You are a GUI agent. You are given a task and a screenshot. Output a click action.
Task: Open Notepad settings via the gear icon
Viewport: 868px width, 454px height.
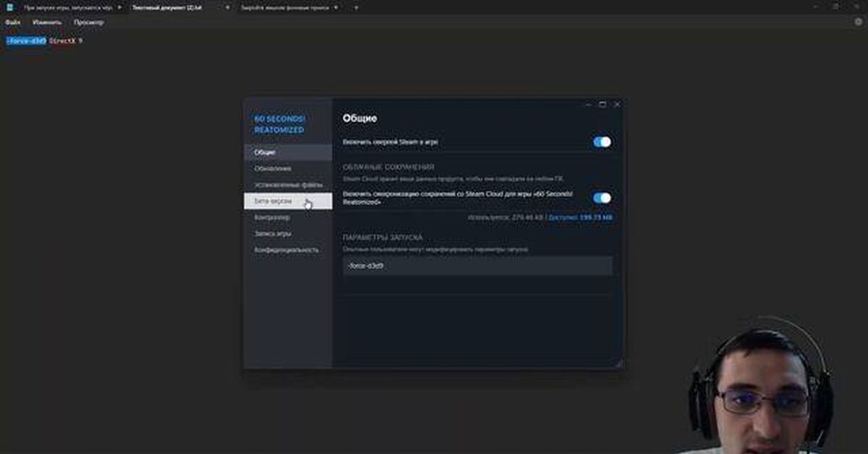857,22
